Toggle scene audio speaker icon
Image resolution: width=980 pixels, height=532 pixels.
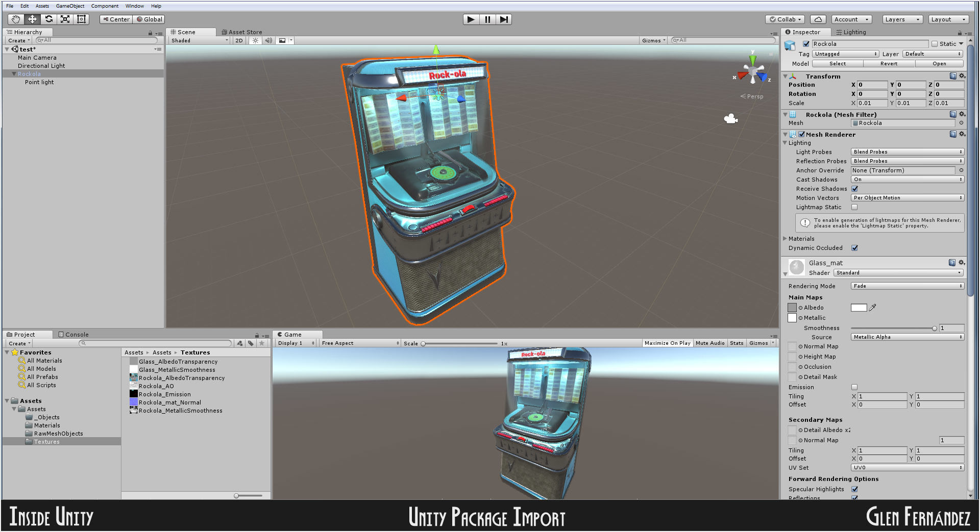point(268,40)
